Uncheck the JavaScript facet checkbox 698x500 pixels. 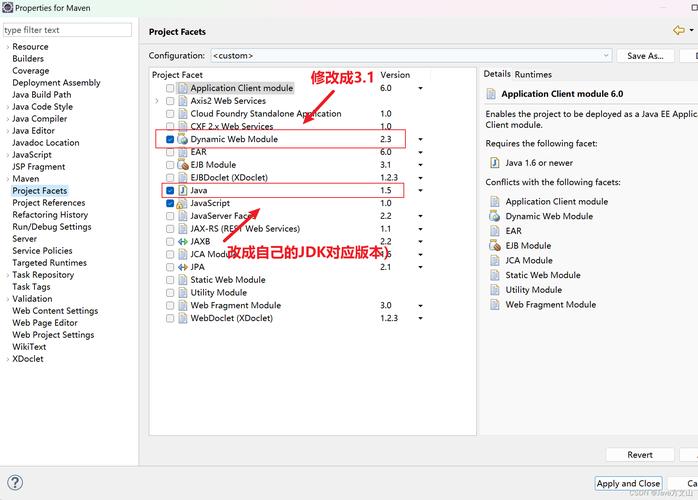point(170,203)
